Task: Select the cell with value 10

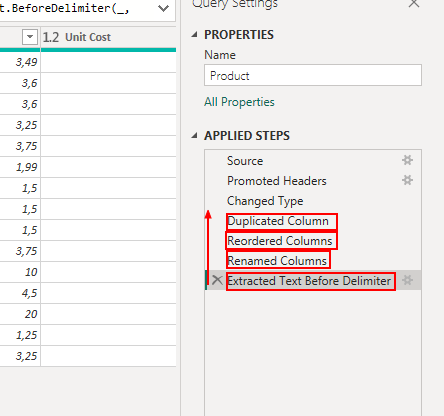Action: 20,272
